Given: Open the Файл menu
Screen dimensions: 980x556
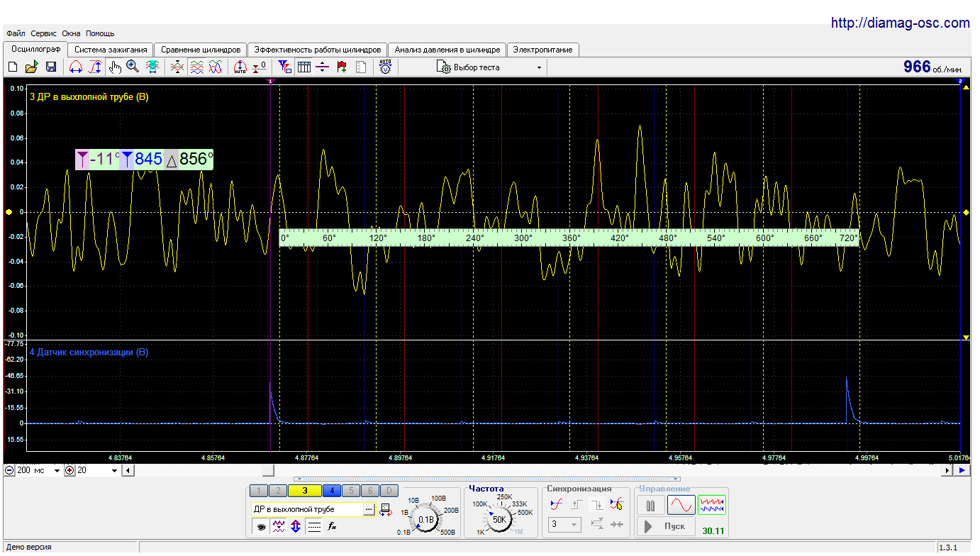Looking at the screenshot, I should 16,33.
